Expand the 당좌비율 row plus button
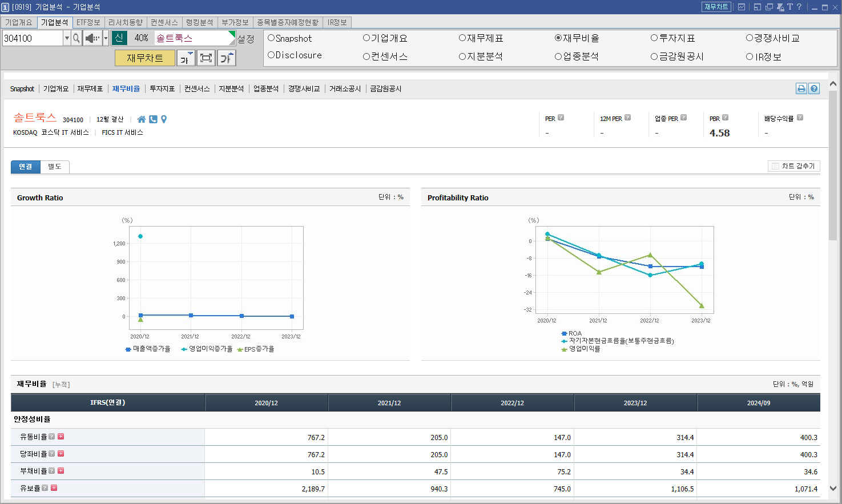Screen dimensions: 842x504 [x=61, y=454]
